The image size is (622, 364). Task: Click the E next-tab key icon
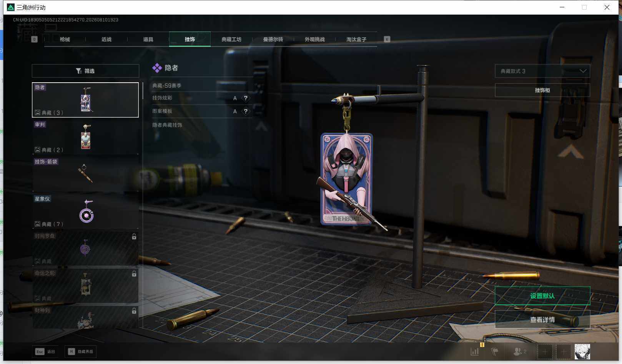point(387,39)
